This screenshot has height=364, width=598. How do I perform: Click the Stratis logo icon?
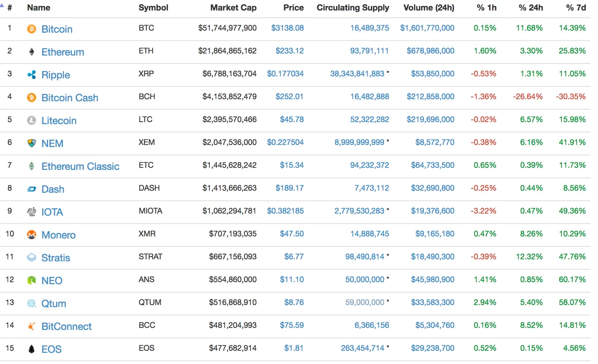[31, 258]
